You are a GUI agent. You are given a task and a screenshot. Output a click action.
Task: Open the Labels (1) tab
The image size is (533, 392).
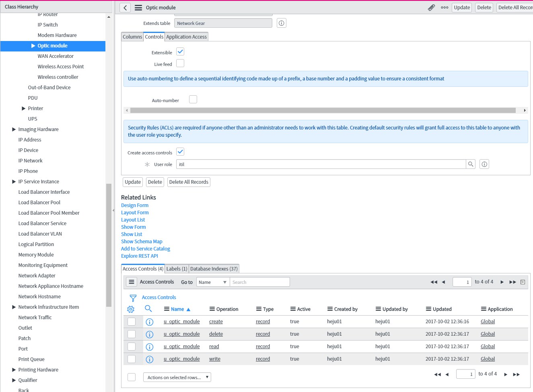tap(177, 269)
